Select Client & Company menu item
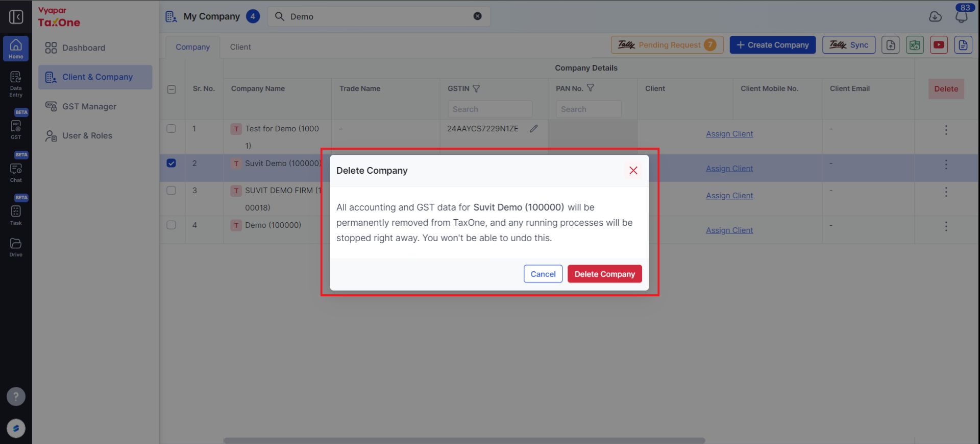This screenshot has height=444, width=980. tap(95, 77)
